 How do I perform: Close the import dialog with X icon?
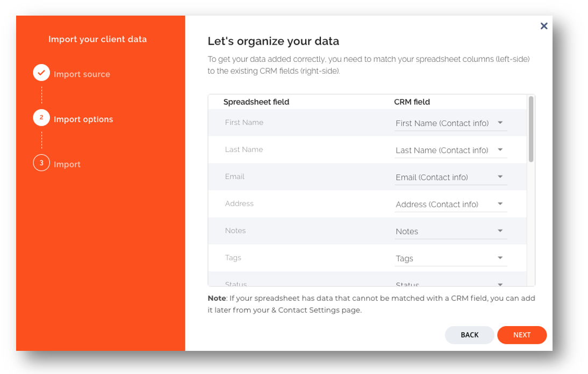[x=544, y=26]
